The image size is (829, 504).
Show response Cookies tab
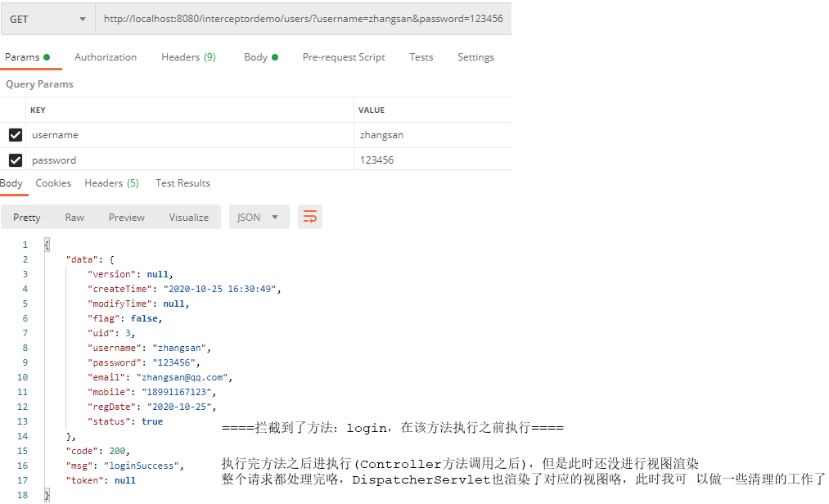pyautogui.click(x=53, y=183)
